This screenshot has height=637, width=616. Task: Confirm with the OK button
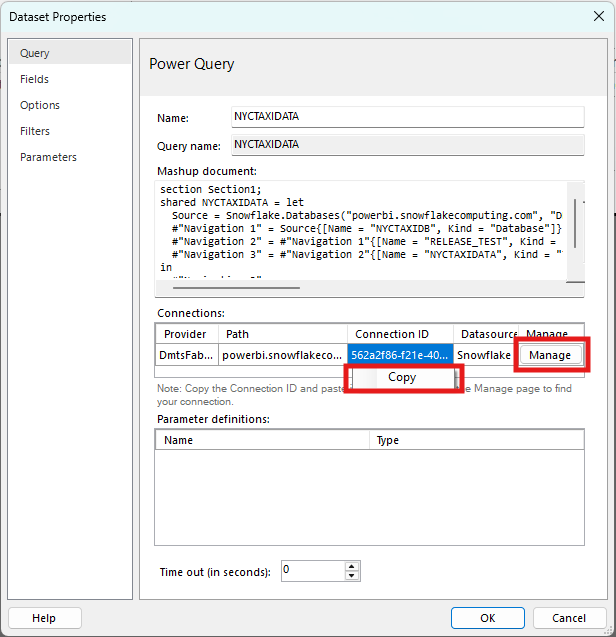point(488,618)
